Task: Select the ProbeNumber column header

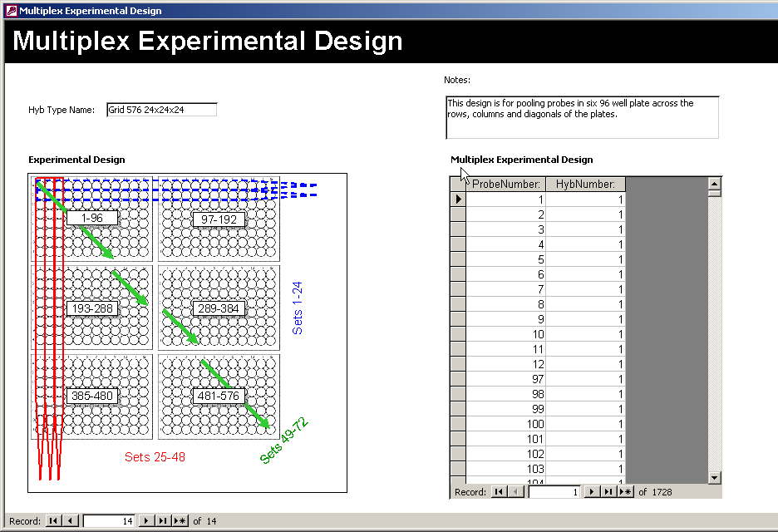Action: point(505,184)
